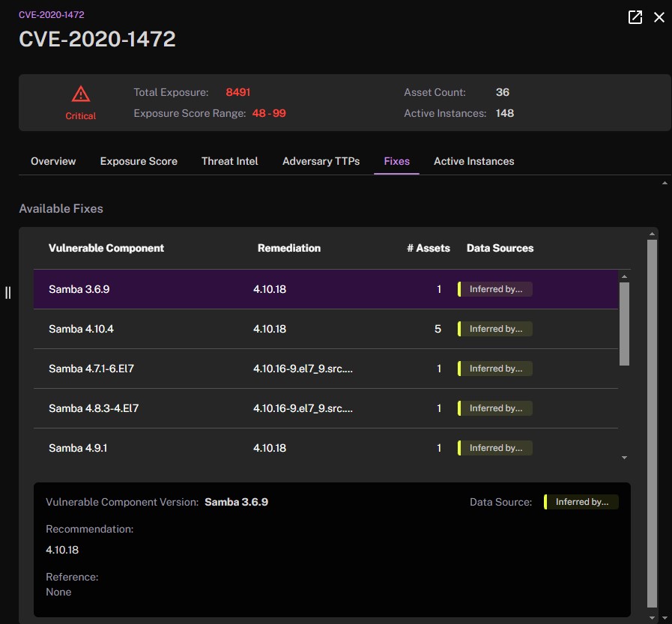Go to the Active Instances tab
Viewport: 672px width, 624px height.
click(x=473, y=161)
